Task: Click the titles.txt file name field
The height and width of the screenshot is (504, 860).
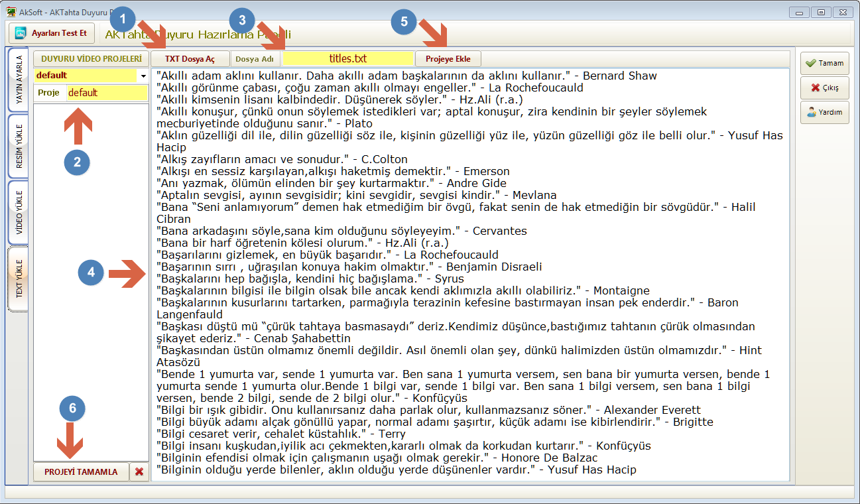Action: click(348, 58)
